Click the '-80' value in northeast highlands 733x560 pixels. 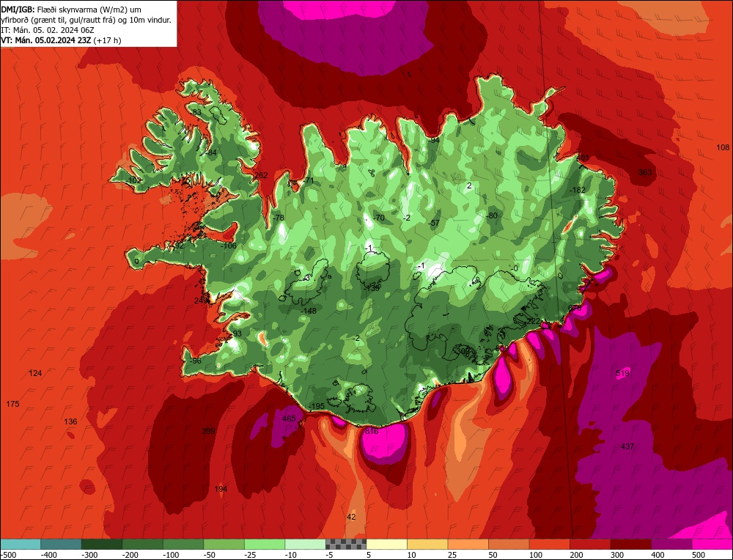coord(492,216)
